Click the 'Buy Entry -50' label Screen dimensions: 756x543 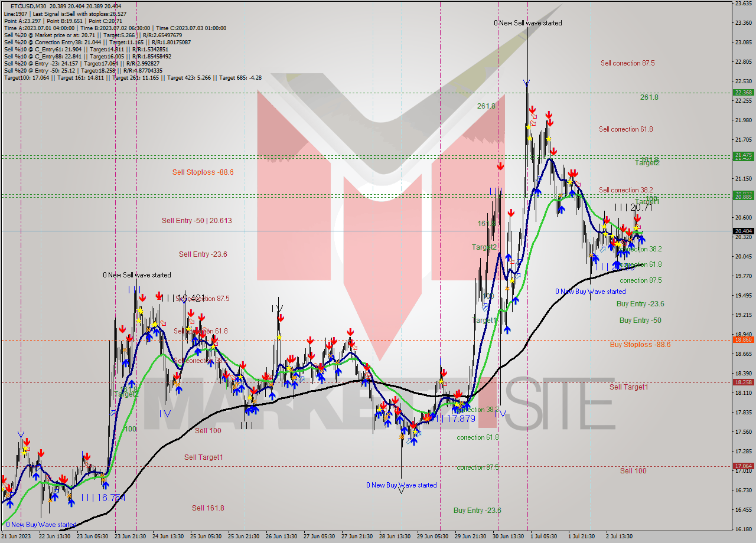640,320
